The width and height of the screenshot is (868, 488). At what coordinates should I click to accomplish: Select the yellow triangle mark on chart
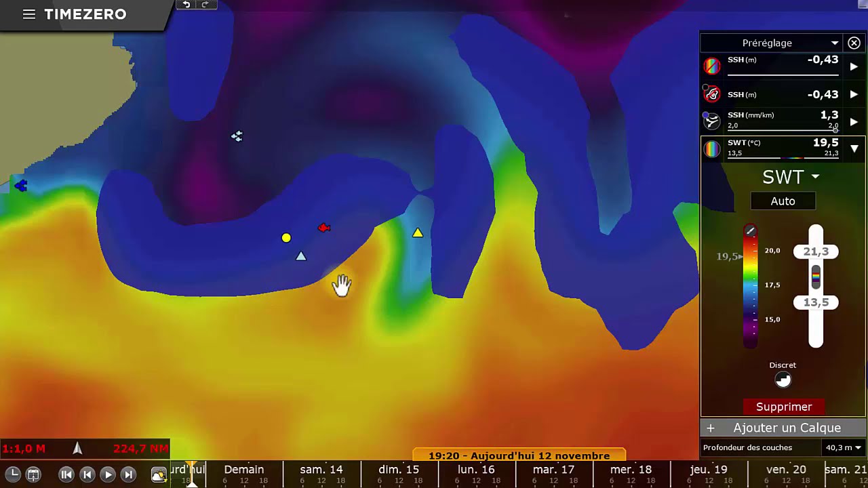(x=418, y=232)
